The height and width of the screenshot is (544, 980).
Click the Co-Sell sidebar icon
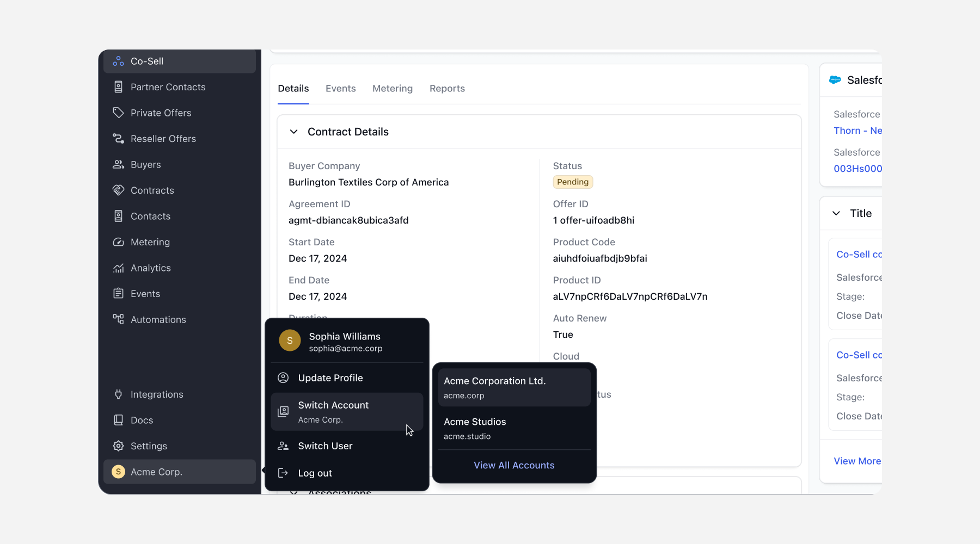pos(118,61)
